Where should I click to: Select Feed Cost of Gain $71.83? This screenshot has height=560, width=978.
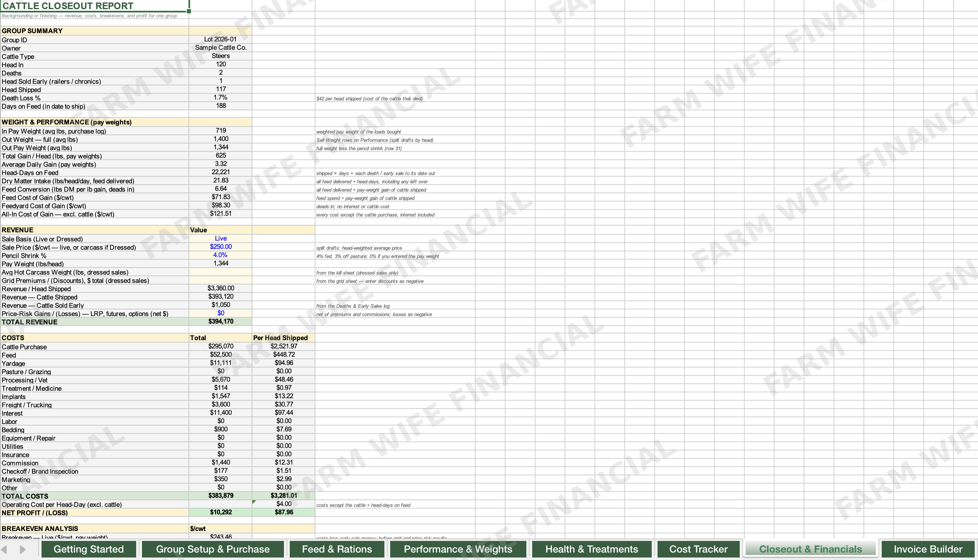pyautogui.click(x=220, y=197)
